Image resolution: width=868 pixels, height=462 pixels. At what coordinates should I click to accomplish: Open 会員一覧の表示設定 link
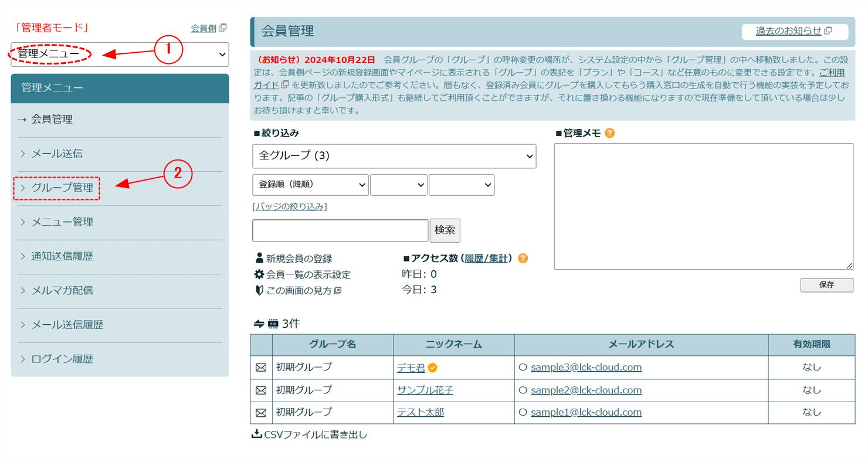click(308, 274)
